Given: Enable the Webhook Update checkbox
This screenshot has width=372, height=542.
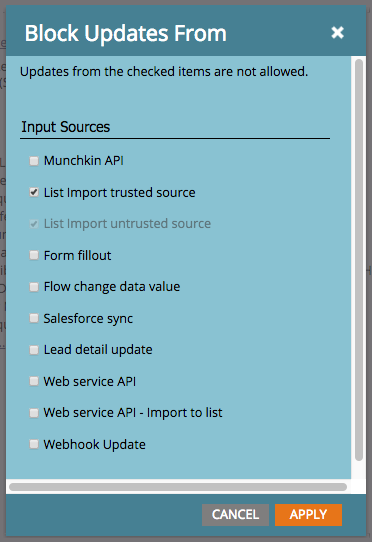Looking at the screenshot, I should 34,444.
